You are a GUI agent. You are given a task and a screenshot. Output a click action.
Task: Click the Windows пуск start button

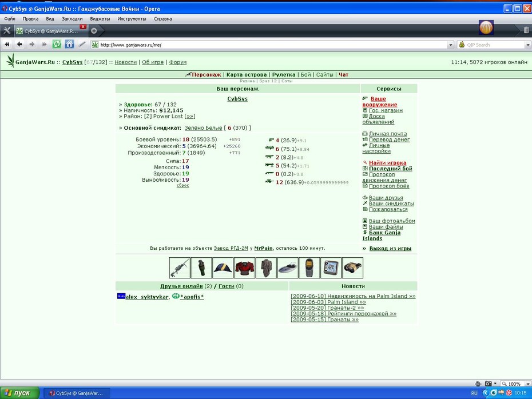tap(19, 393)
